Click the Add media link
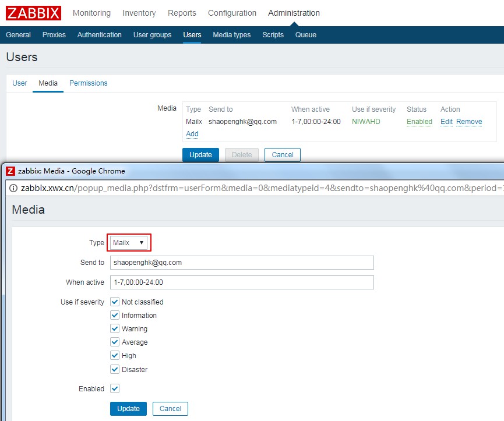The width and height of the screenshot is (504, 421). [192, 134]
